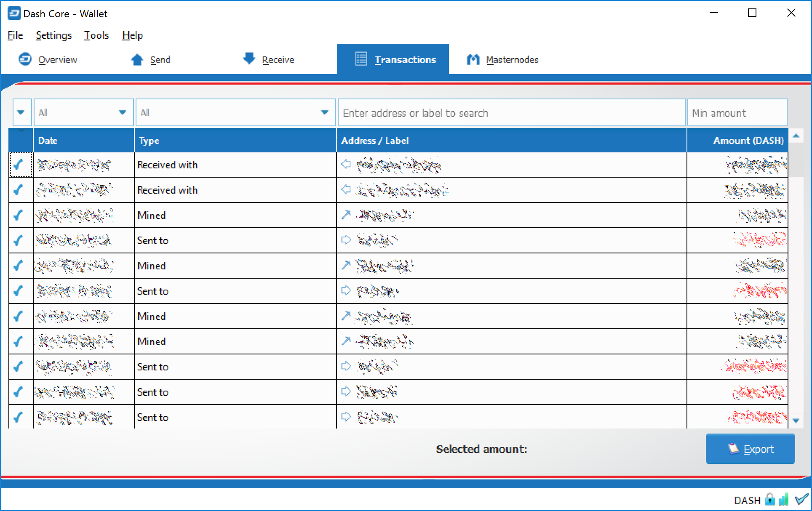The height and width of the screenshot is (511, 812).
Task: Select the date cell of the second Mined row
Action: [84, 266]
